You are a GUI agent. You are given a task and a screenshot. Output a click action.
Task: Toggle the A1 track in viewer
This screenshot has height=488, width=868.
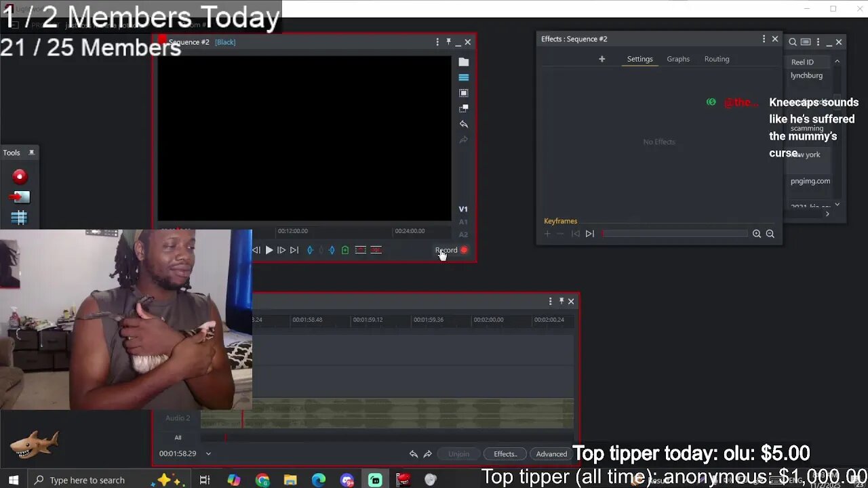[463, 222]
